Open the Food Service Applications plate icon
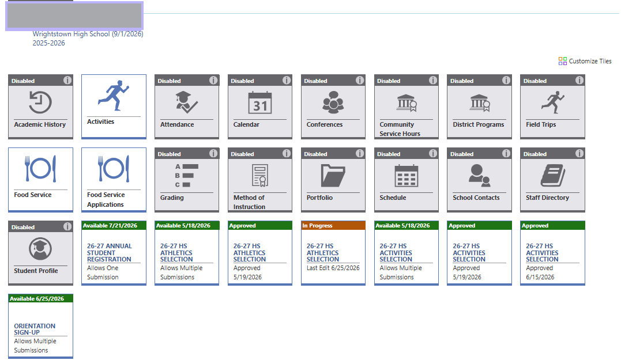Viewport: 621px width, 364px height. tap(114, 169)
